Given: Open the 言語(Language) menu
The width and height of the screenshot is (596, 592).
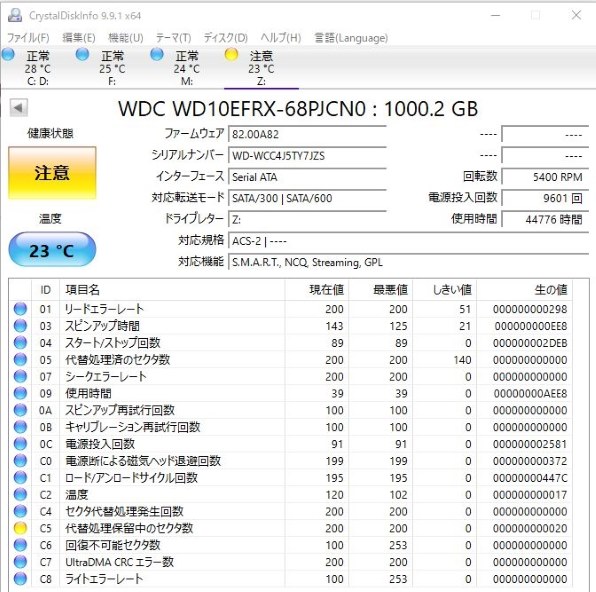Looking at the screenshot, I should point(351,38).
